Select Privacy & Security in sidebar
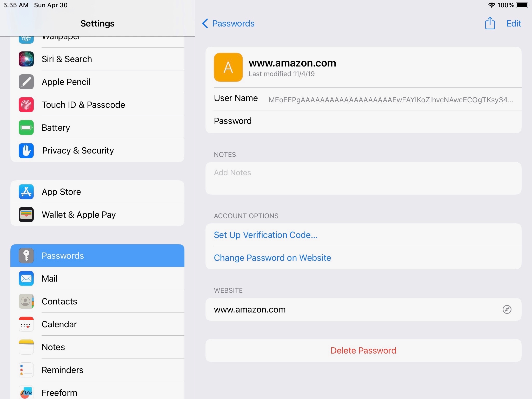The height and width of the screenshot is (399, 532). pyautogui.click(x=78, y=150)
